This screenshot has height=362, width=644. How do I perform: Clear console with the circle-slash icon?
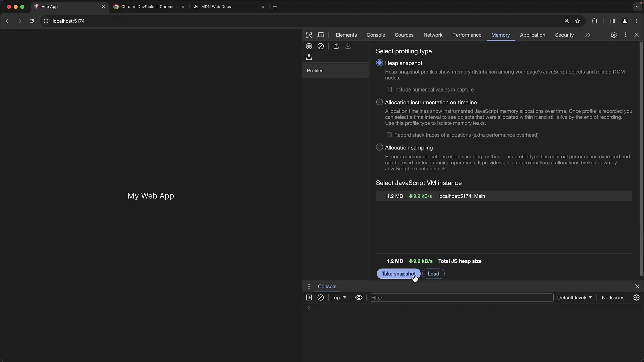pyautogui.click(x=321, y=298)
